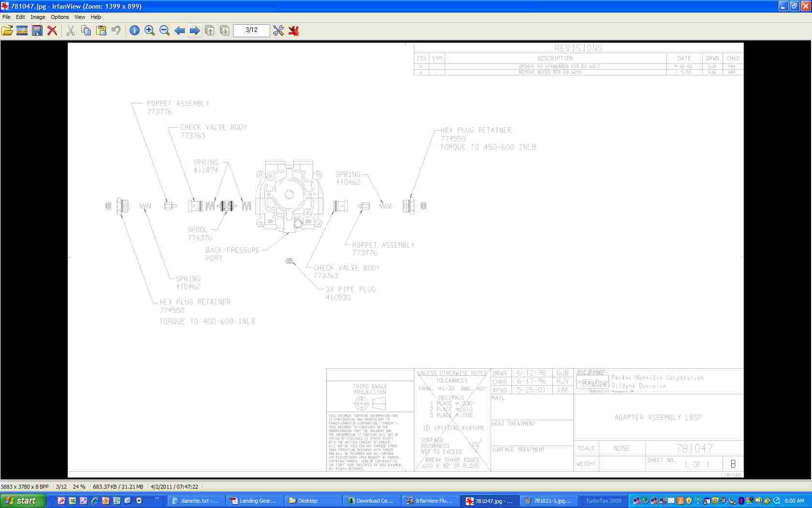812x508 pixels.
Task: Expand the Quick Launch overflow chevron
Action: pos(157,498)
